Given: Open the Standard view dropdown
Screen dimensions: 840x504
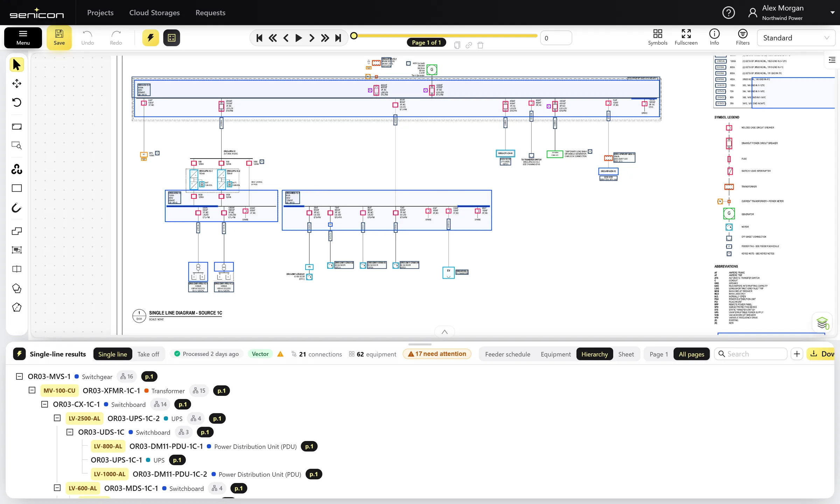Looking at the screenshot, I should click(796, 38).
